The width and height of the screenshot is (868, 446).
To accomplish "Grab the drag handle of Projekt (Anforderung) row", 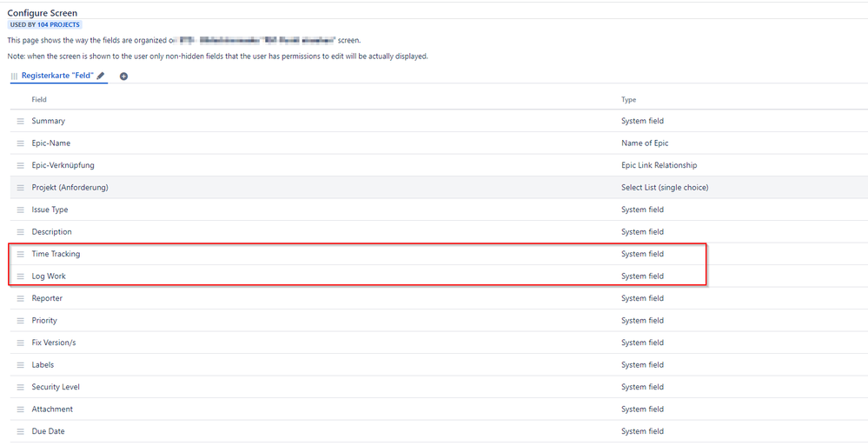I will point(21,188).
